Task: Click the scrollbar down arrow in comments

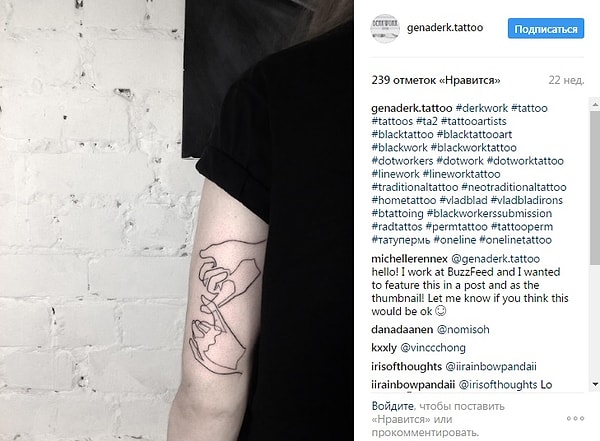Action: click(595, 384)
